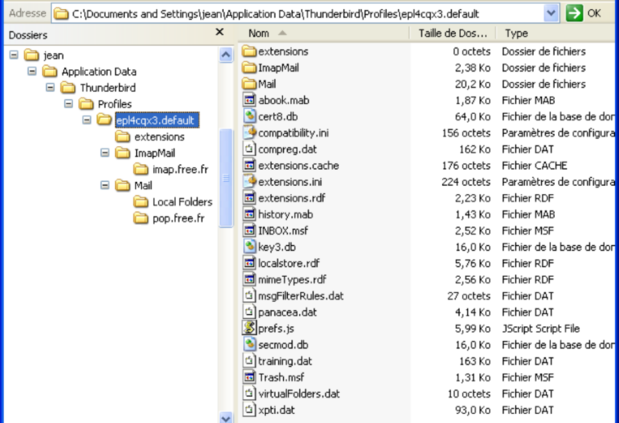Click the prefs.js script file icon
The width and height of the screenshot is (619, 423).
tap(249, 328)
